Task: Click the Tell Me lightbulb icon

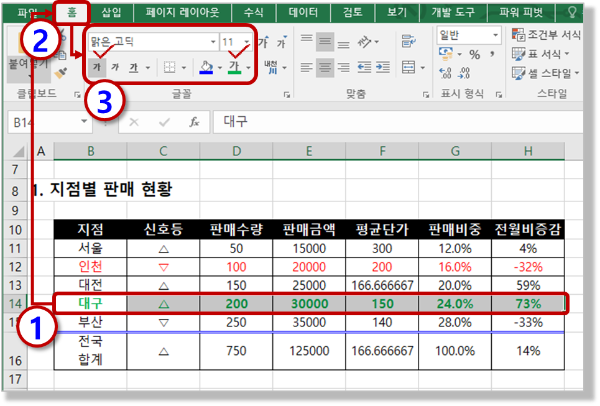Action: [572, 12]
